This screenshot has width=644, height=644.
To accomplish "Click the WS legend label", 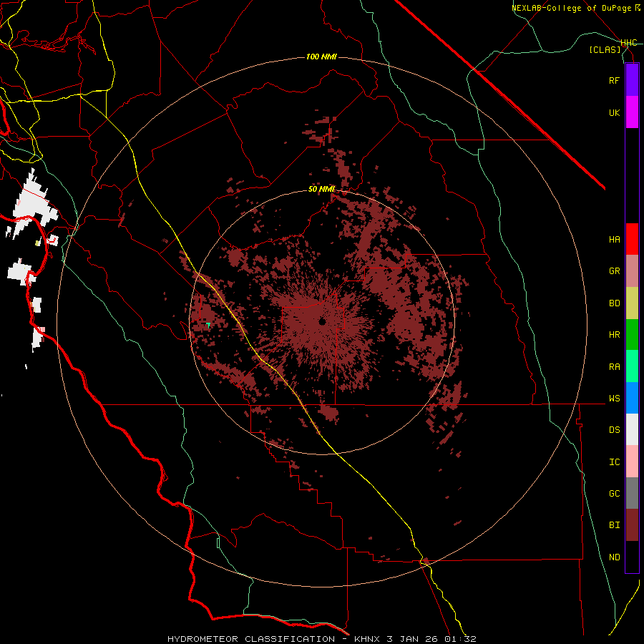I will [614, 398].
